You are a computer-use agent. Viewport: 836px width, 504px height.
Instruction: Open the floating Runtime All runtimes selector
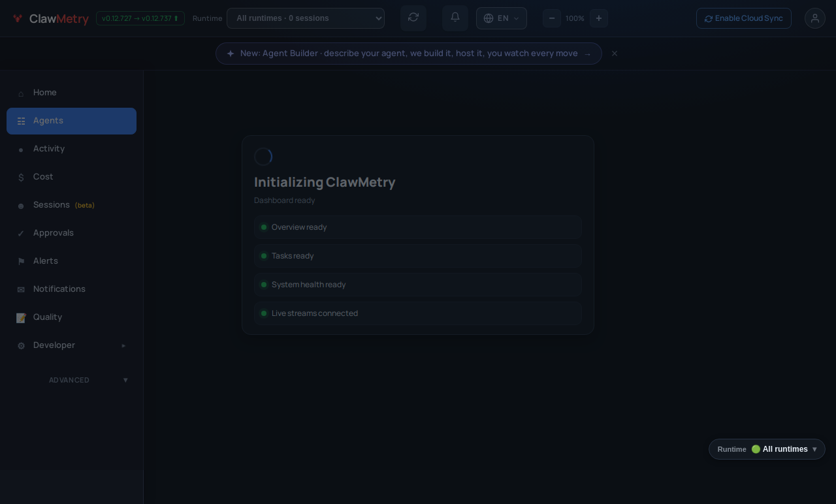767,449
